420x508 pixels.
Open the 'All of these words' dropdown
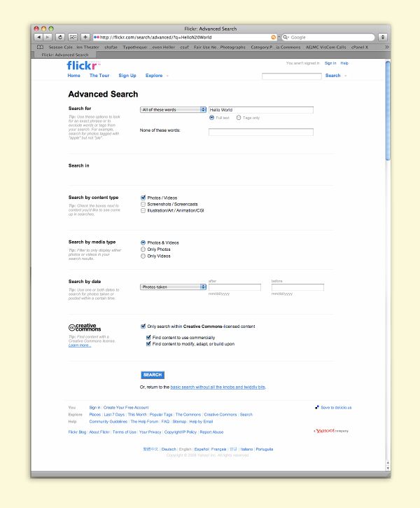click(x=173, y=110)
